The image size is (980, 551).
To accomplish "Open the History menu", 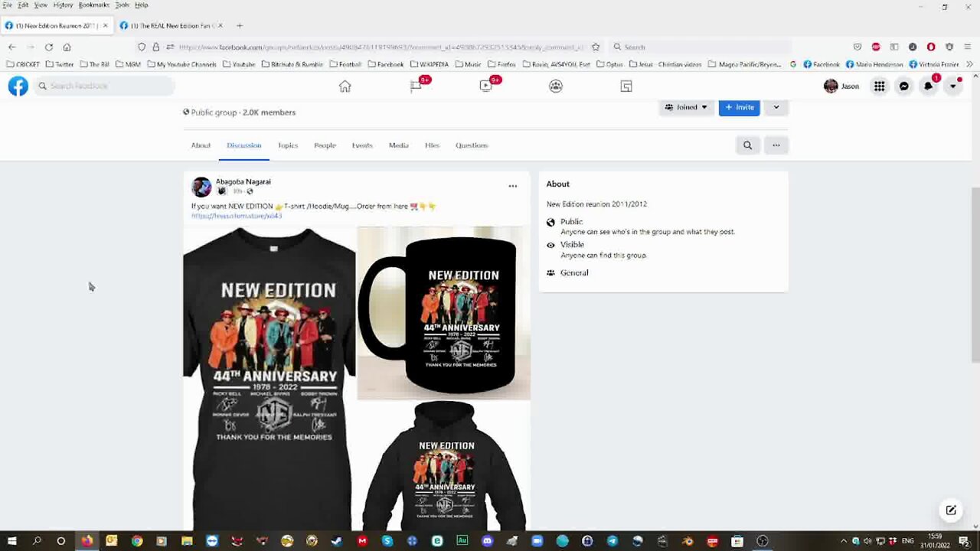I will pyautogui.click(x=63, y=5).
